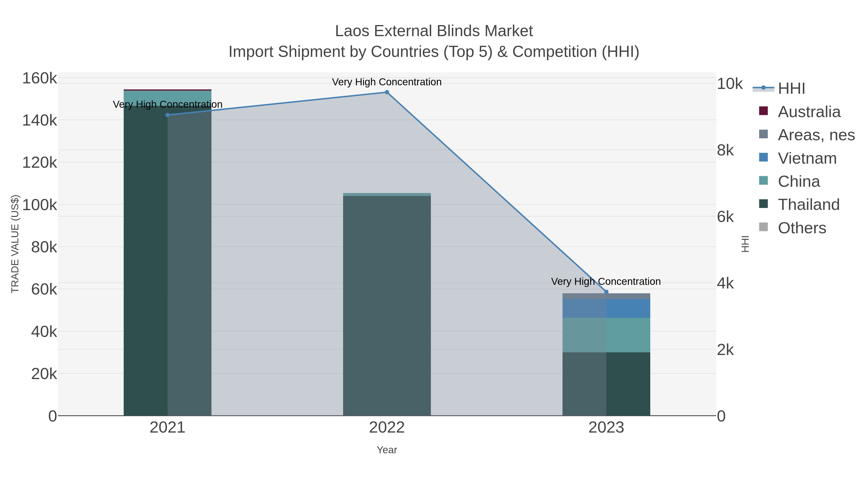
Task: Select the 2023 Vietnam bar segment
Action: [x=606, y=308]
